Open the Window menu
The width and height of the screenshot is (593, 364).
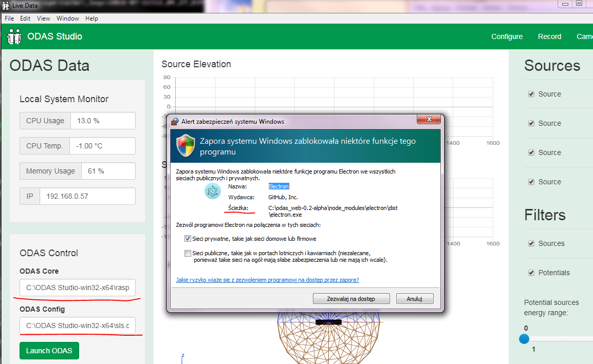pyautogui.click(x=68, y=18)
